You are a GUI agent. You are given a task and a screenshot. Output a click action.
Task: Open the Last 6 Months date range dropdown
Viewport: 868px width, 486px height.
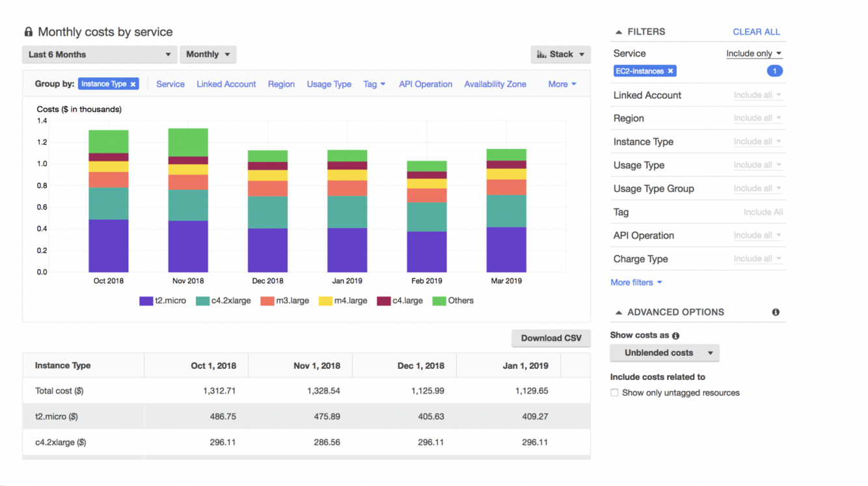point(100,55)
